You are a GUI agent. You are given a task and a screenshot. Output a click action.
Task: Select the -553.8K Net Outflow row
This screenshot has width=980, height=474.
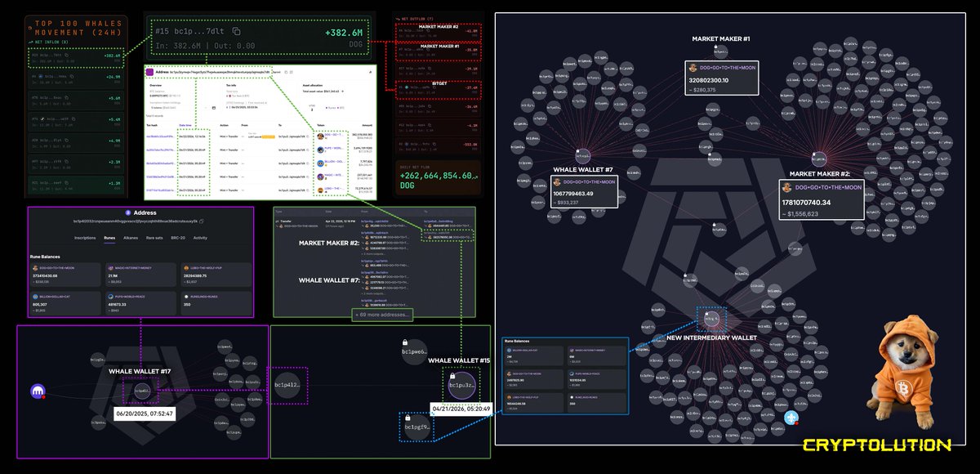[437, 145]
